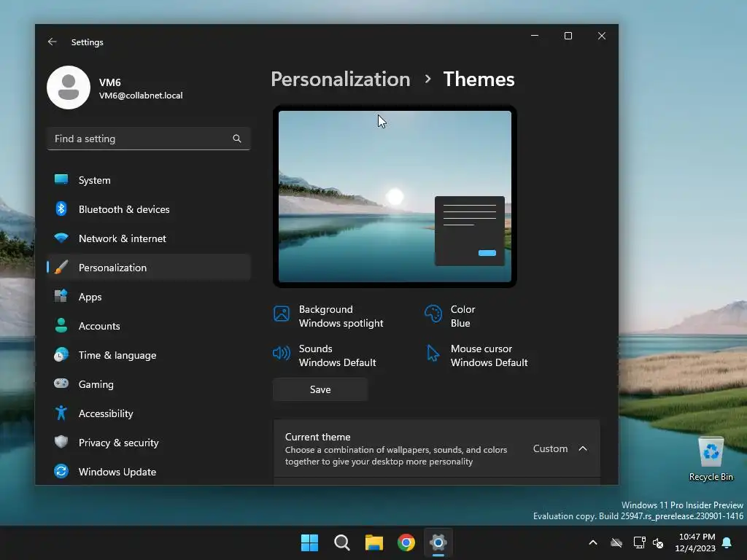The image size is (747, 560).
Task: Open Accessibility settings
Action: click(x=149, y=413)
